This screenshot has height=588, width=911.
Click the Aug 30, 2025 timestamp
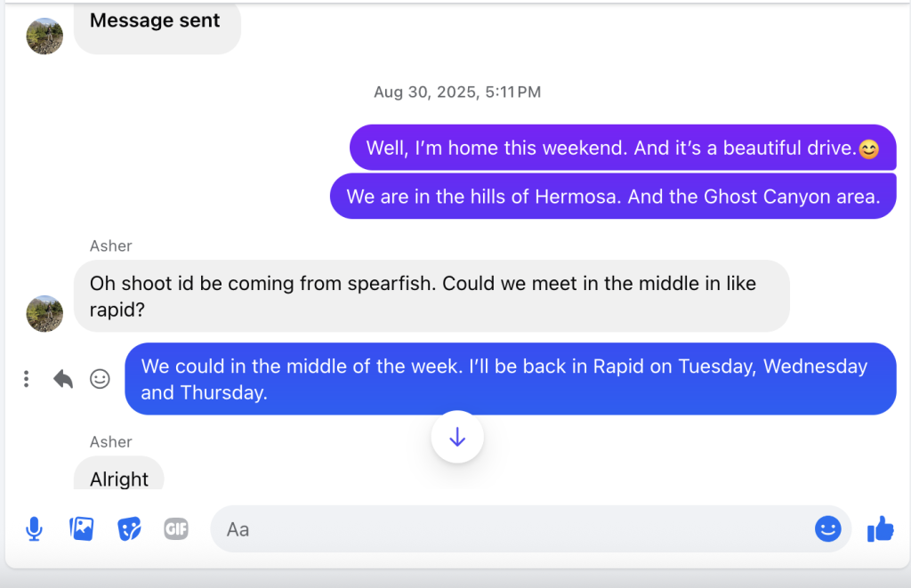tap(456, 92)
